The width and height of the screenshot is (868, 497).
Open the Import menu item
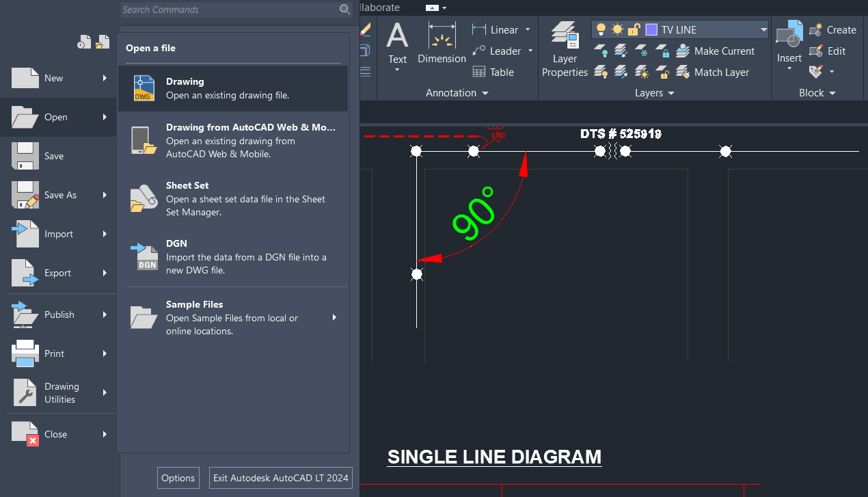[x=58, y=234]
